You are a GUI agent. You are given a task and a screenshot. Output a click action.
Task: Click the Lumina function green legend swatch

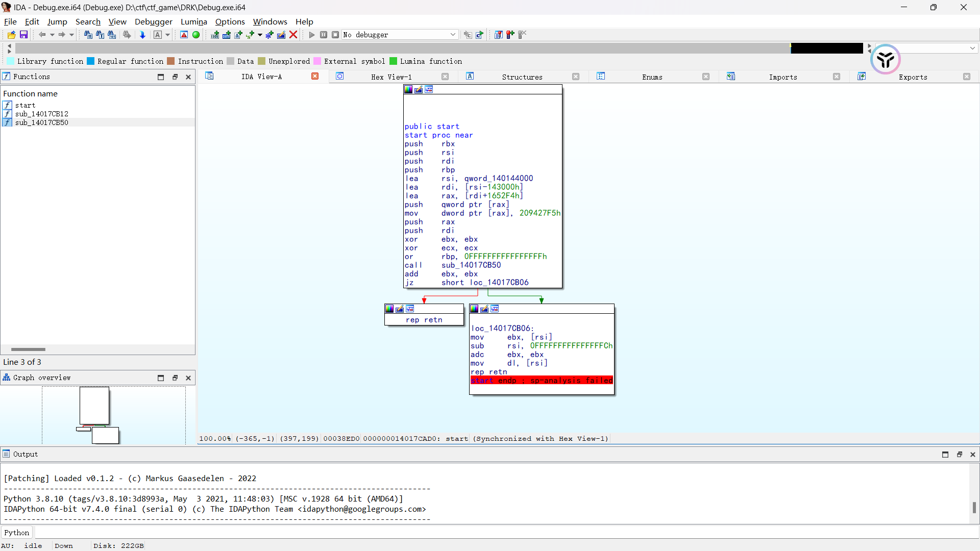point(393,61)
